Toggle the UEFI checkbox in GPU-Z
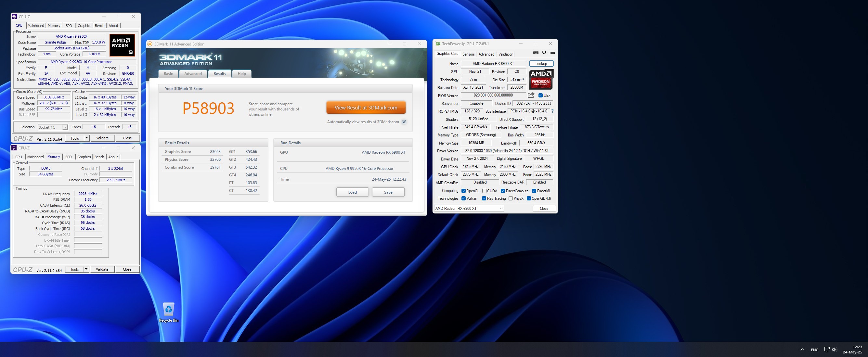 [540, 95]
